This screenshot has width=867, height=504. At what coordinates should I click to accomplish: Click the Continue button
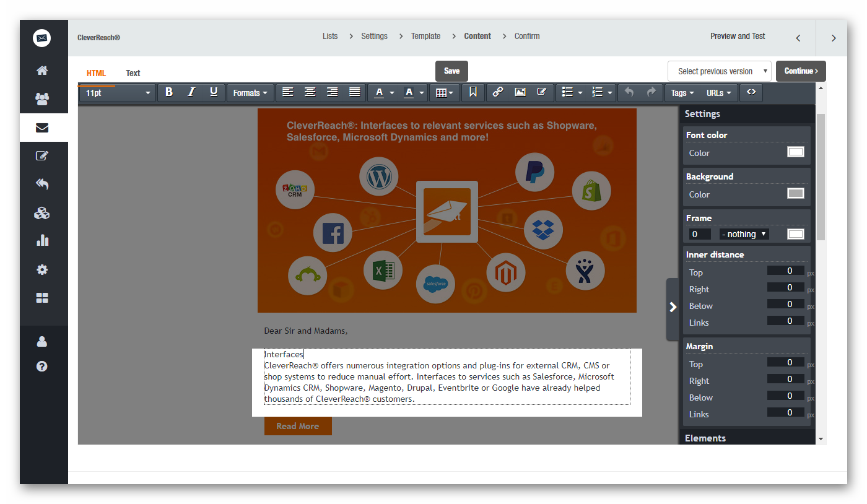[x=801, y=71]
